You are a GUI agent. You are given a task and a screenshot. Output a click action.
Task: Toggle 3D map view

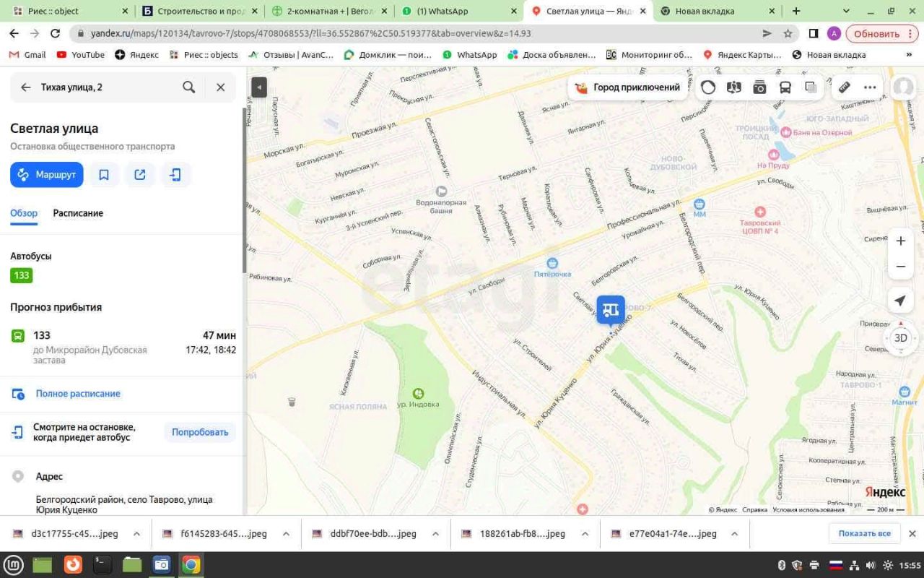[x=900, y=337]
